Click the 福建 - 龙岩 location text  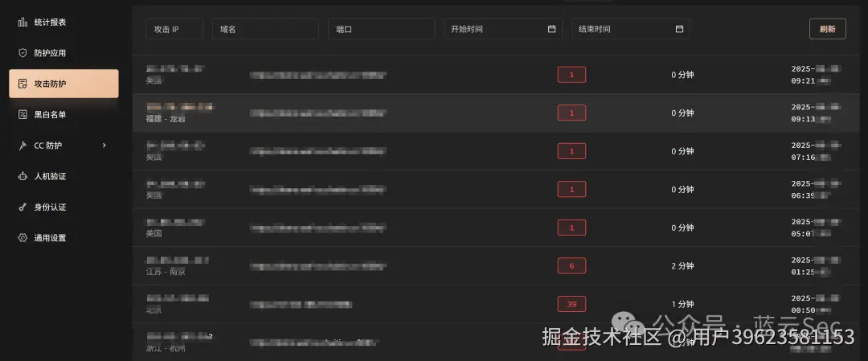click(x=166, y=119)
